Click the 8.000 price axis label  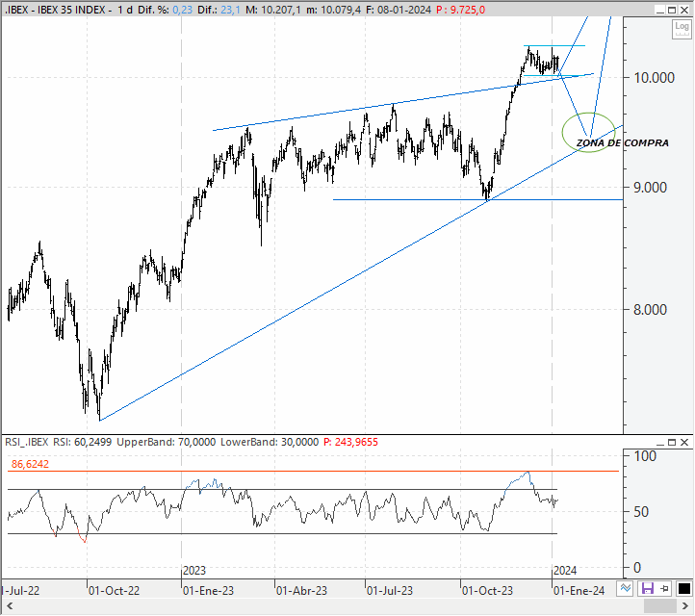pos(650,309)
